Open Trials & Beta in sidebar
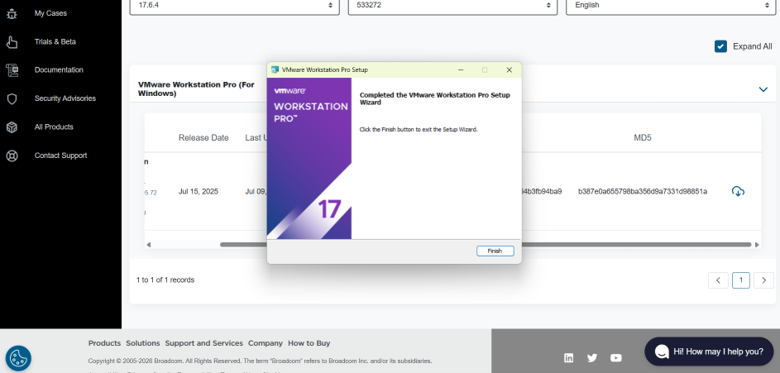The image size is (780, 373). (x=55, y=42)
